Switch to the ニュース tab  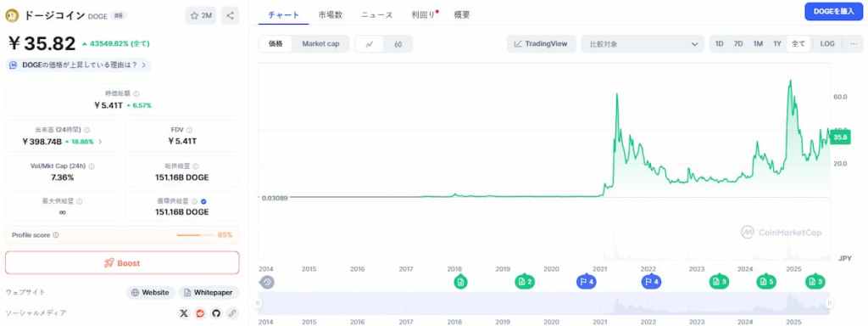pos(377,15)
